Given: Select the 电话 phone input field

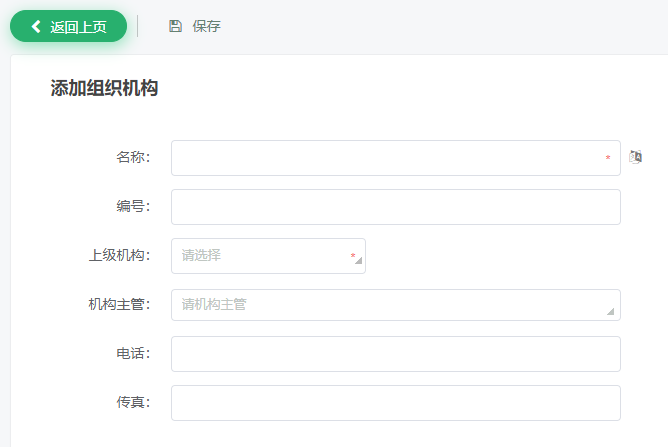Looking at the screenshot, I should coord(395,354).
